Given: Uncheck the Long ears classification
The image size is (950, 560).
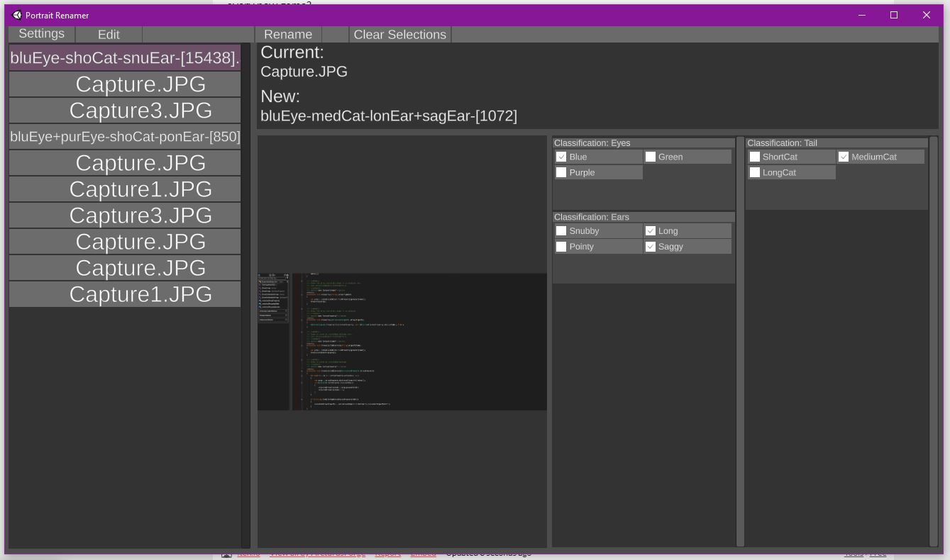Looking at the screenshot, I should click(x=651, y=230).
